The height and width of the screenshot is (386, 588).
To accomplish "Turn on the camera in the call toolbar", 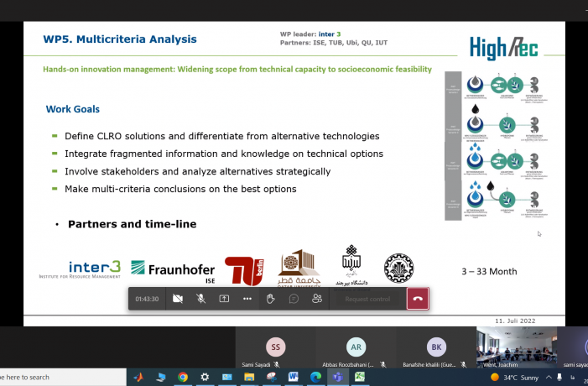I will (178, 299).
